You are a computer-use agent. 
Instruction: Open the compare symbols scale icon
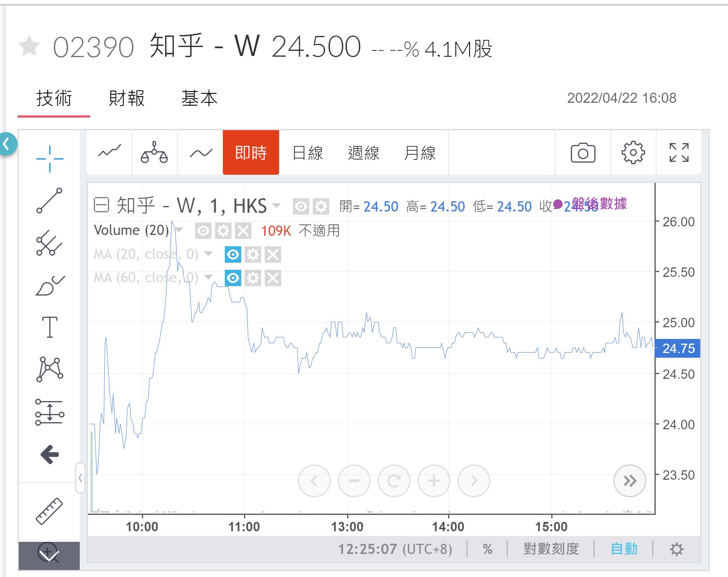point(154,153)
